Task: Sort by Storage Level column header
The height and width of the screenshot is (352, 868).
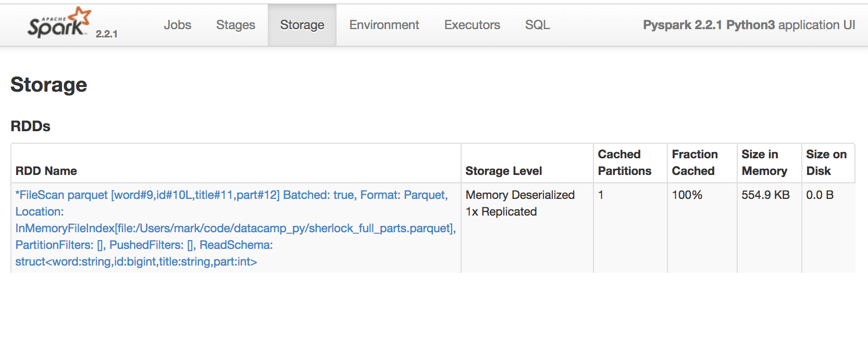Action: tap(503, 171)
